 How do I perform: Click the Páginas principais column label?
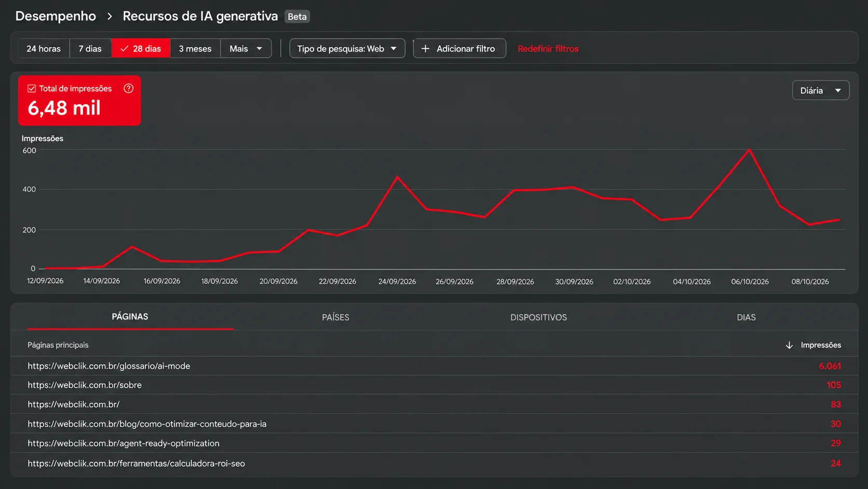[x=58, y=345]
